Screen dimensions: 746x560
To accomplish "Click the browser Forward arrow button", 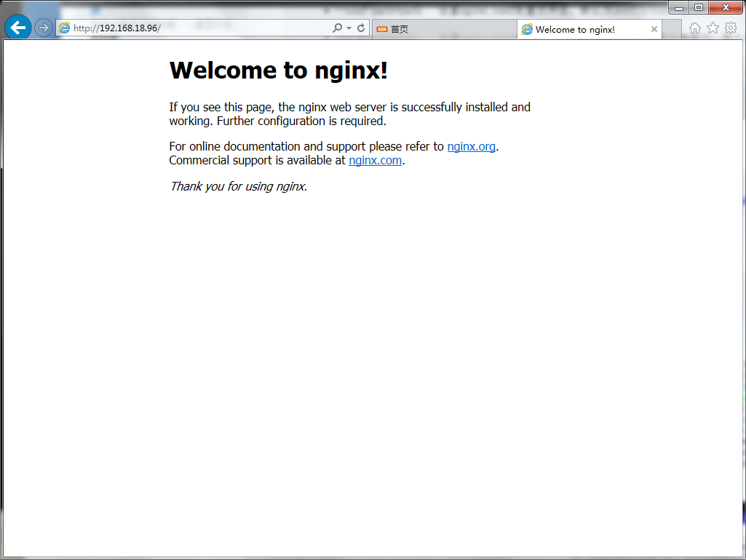I will click(x=43, y=28).
